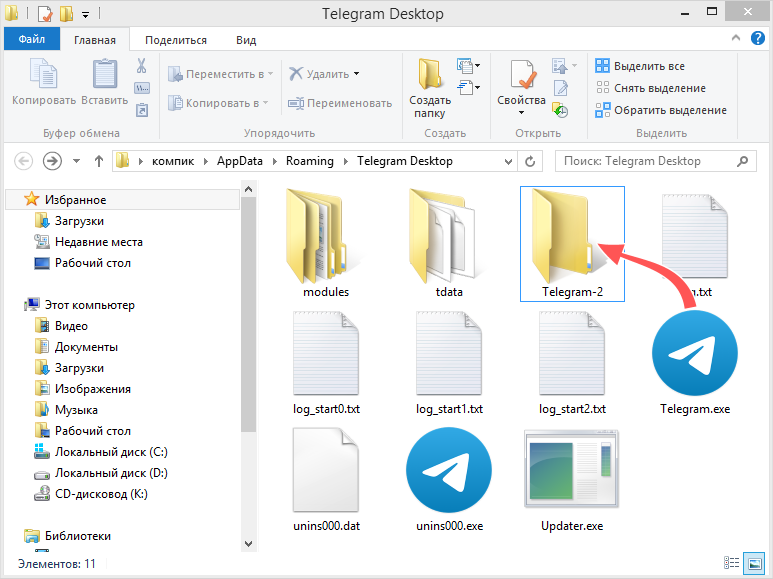
Task: Click the navigation pane scroll down arrow
Action: point(248,543)
